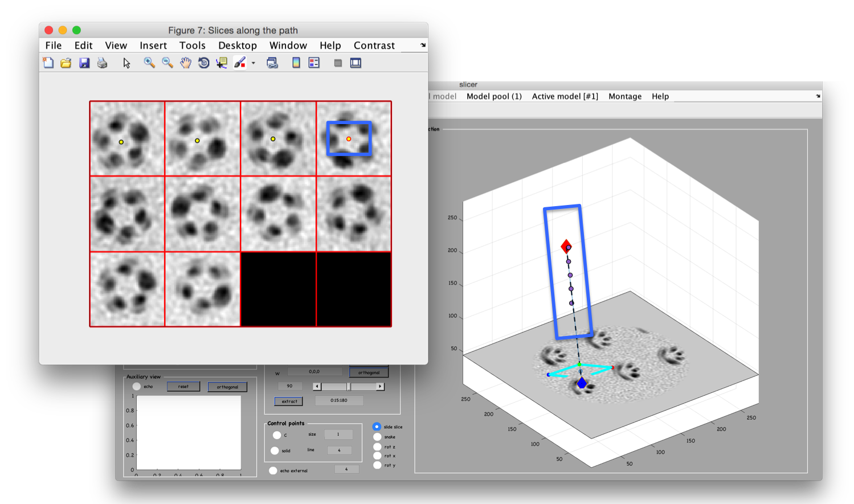The height and width of the screenshot is (504, 854).
Task: Select the snake radio button
Action: 377,437
